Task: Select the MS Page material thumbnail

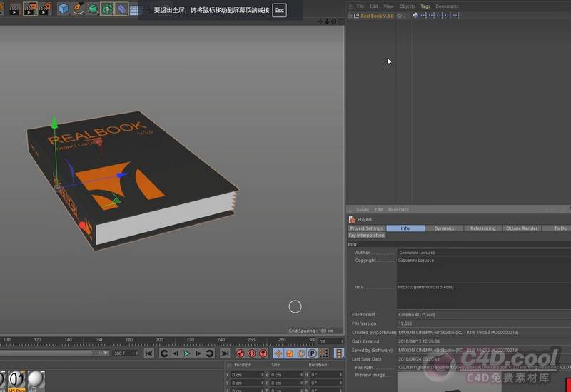Action: coord(16,381)
